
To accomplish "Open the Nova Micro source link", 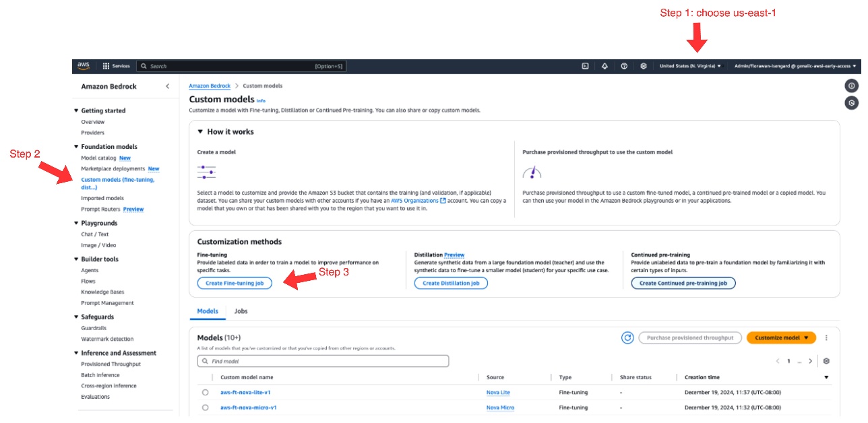I will (x=500, y=408).
